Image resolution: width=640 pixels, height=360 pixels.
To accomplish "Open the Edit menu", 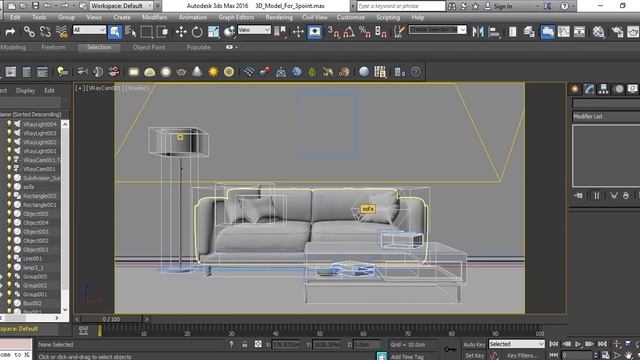I will click(x=15, y=17).
